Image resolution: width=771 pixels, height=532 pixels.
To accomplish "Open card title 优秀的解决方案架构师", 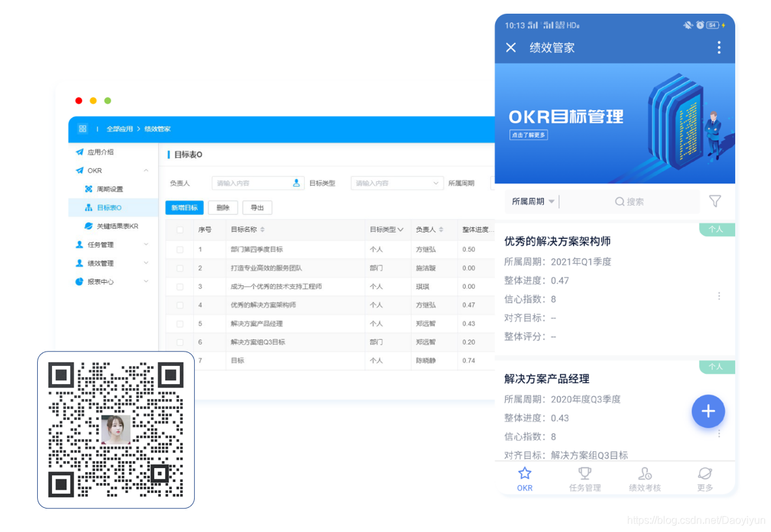I will click(x=557, y=242).
